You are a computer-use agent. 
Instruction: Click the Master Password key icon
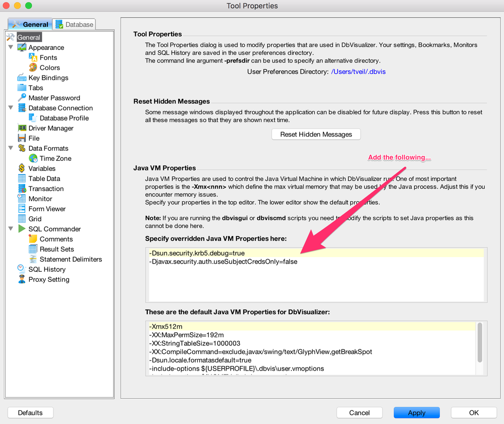[22, 98]
